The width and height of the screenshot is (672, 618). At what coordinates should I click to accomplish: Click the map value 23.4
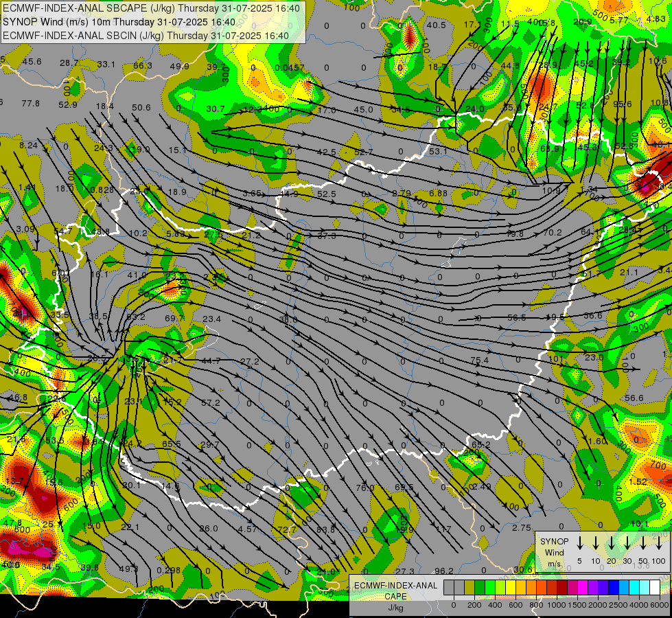pos(211,319)
